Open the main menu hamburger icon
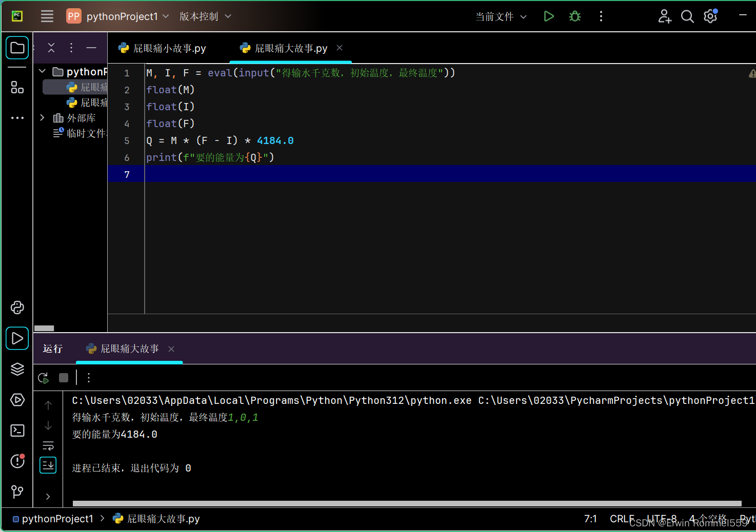The image size is (756, 532). click(47, 16)
